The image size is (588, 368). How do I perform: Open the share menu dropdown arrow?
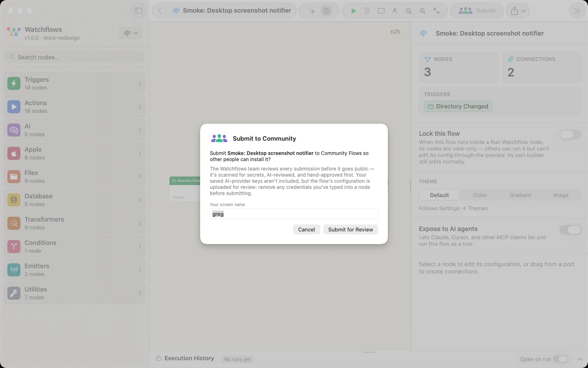(523, 11)
